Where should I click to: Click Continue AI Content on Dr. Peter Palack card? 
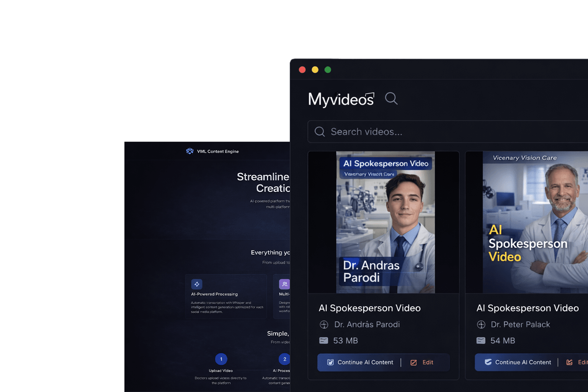pyautogui.click(x=518, y=362)
